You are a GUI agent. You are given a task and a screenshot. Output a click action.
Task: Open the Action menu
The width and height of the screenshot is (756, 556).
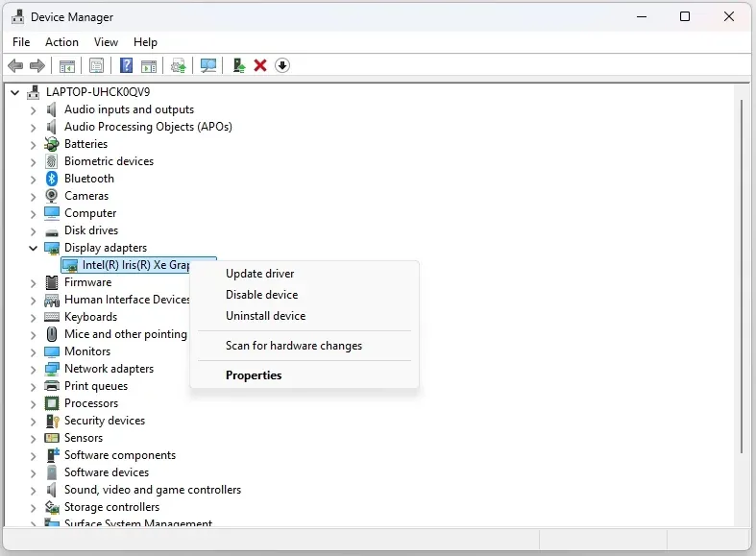pos(61,42)
